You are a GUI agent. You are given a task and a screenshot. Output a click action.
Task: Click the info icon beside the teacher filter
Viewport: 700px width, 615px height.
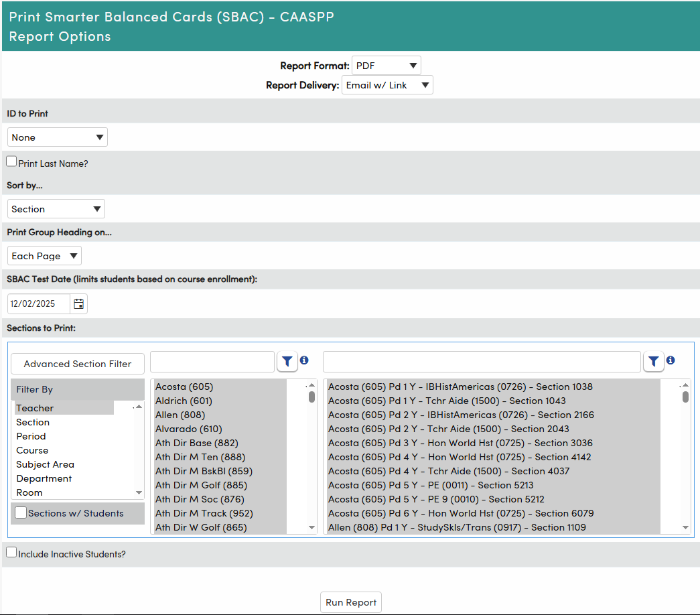click(x=305, y=360)
